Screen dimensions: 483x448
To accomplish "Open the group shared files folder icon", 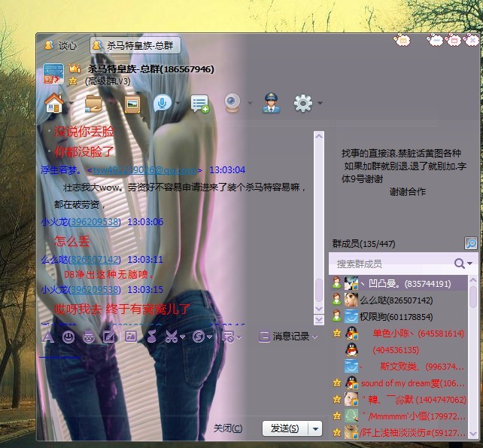I will point(93,103).
